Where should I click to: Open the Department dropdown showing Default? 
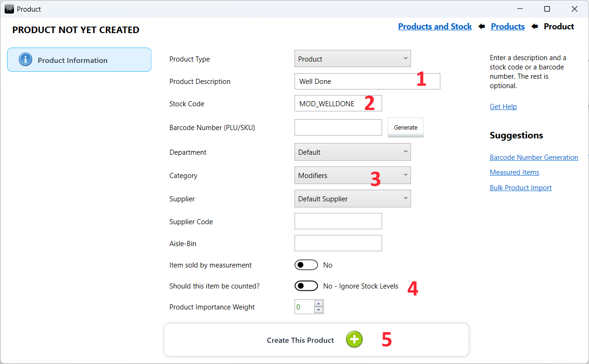coord(353,152)
